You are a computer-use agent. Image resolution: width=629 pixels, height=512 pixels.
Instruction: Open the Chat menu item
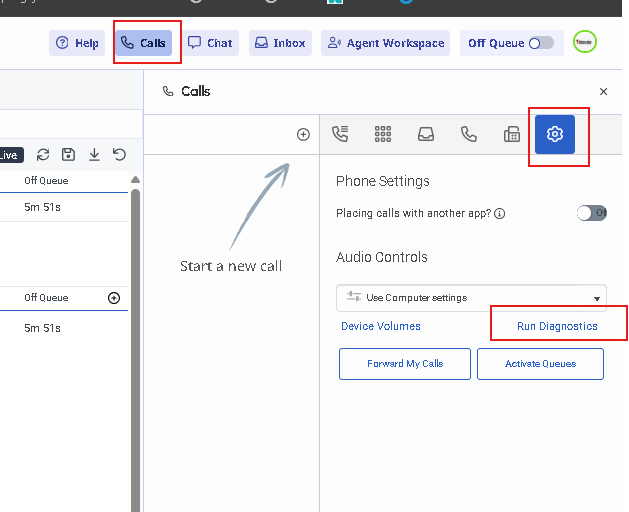[x=210, y=43]
